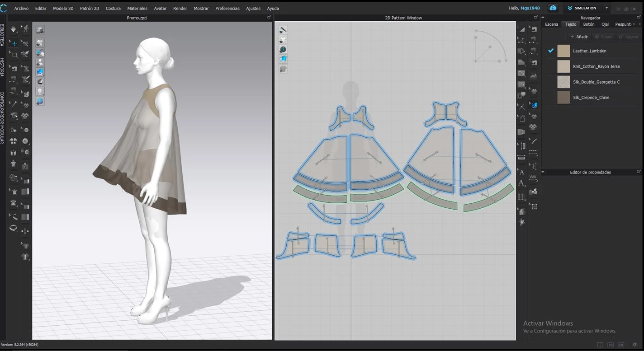Open the Costura menu

(113, 8)
